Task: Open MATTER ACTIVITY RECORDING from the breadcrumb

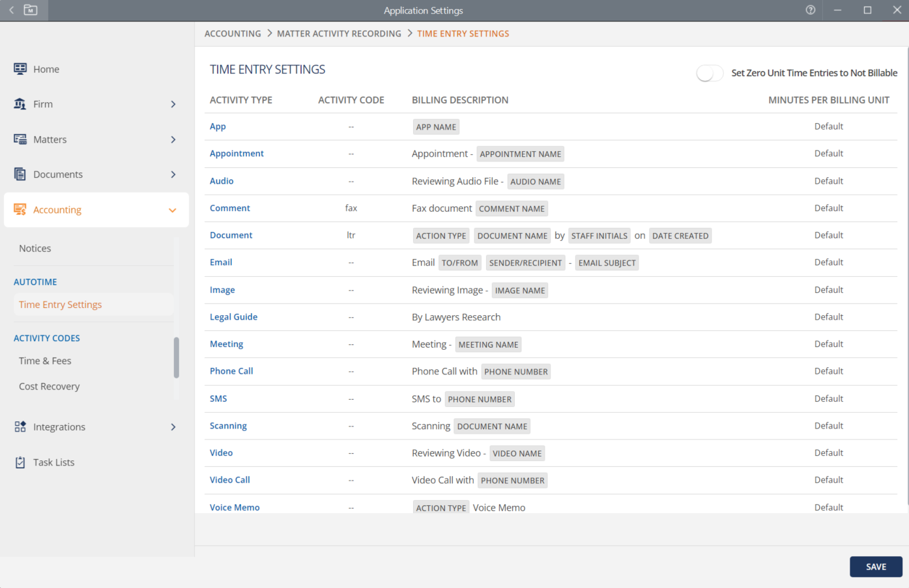Action: coord(339,33)
